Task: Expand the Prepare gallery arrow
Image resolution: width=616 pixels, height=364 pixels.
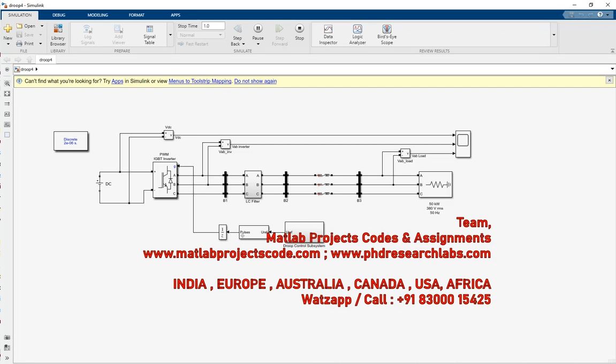Action: click(x=170, y=35)
